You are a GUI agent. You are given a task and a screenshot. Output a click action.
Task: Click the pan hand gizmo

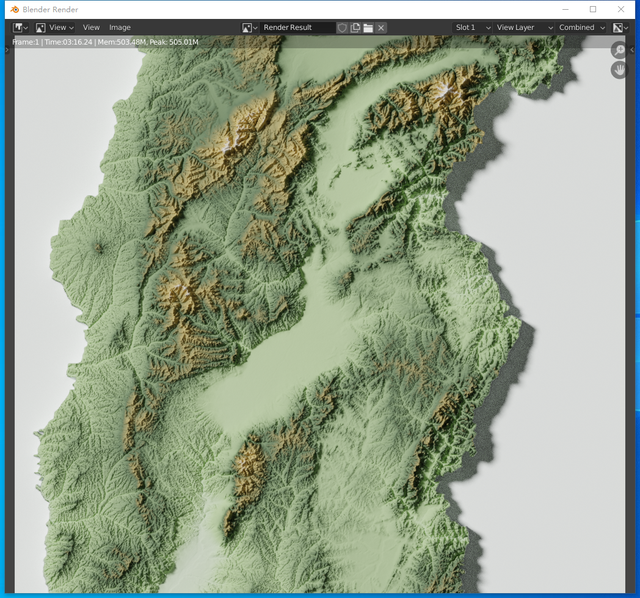click(x=618, y=70)
